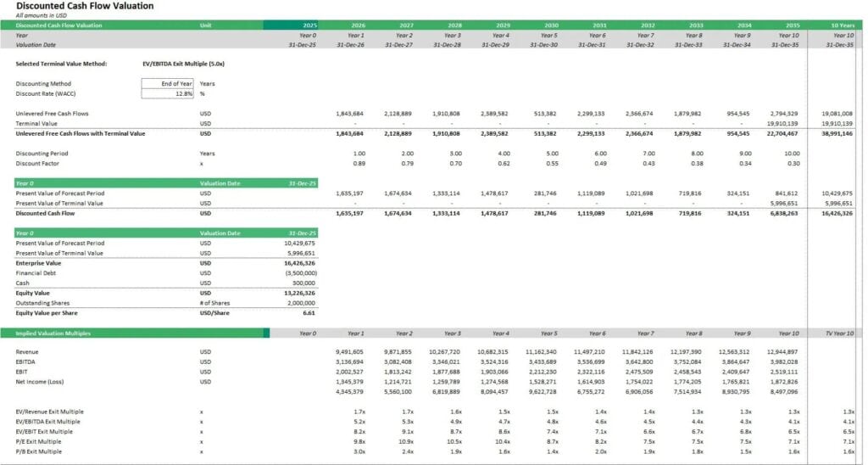The height and width of the screenshot is (465, 868).
Task: Select Year 10 Revenue 12,944,897
Action: pyautogui.click(x=782, y=352)
